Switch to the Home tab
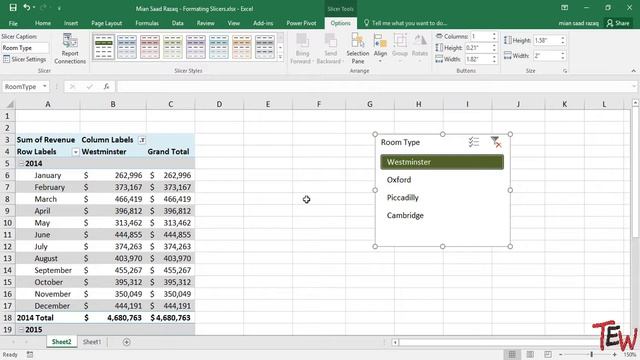 point(43,23)
